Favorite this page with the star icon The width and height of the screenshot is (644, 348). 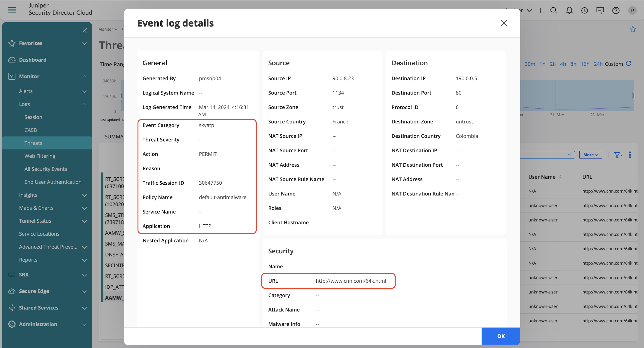[x=633, y=29]
